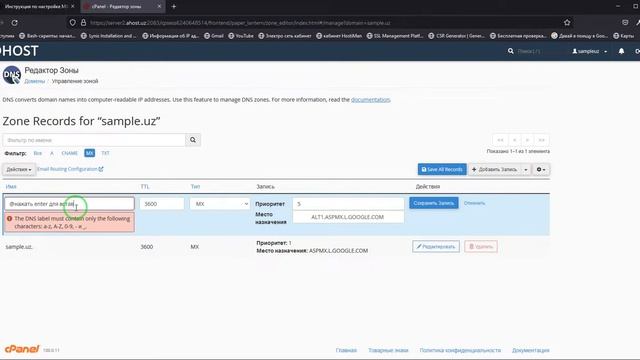Select the Все record filter
Viewport: 640px width, 360px height.
[38, 153]
